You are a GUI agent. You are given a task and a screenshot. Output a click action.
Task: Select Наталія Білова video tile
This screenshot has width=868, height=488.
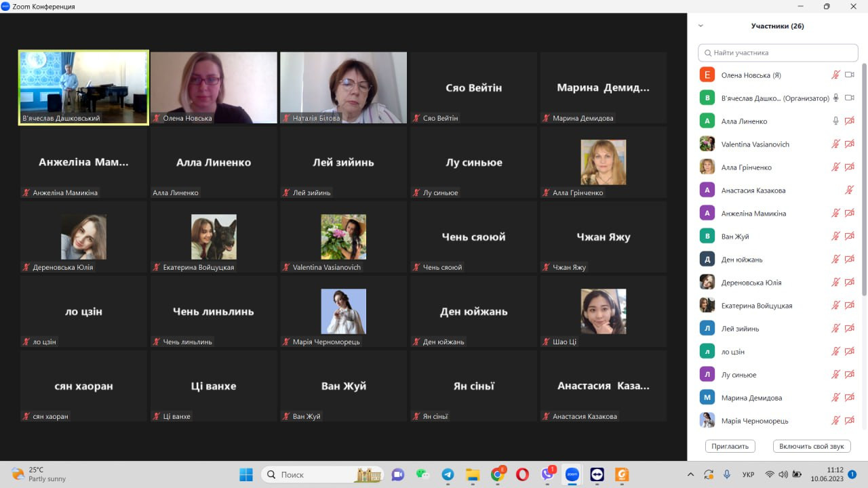pyautogui.click(x=344, y=88)
